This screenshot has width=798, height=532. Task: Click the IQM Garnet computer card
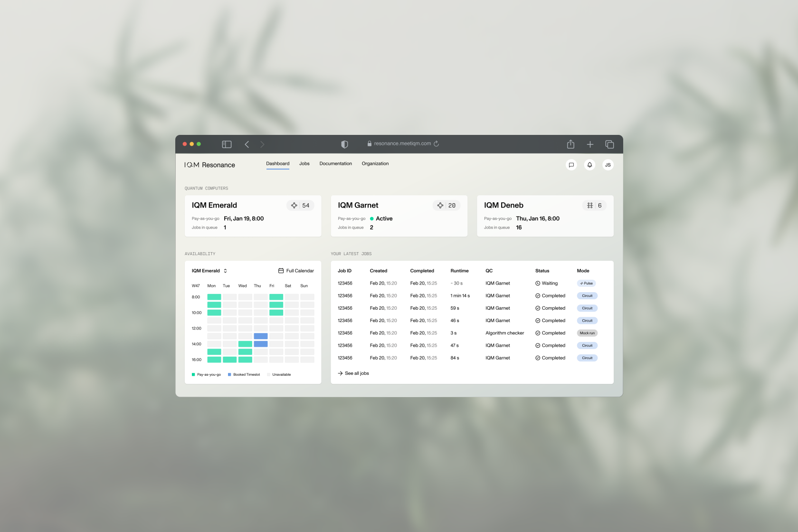click(399, 216)
